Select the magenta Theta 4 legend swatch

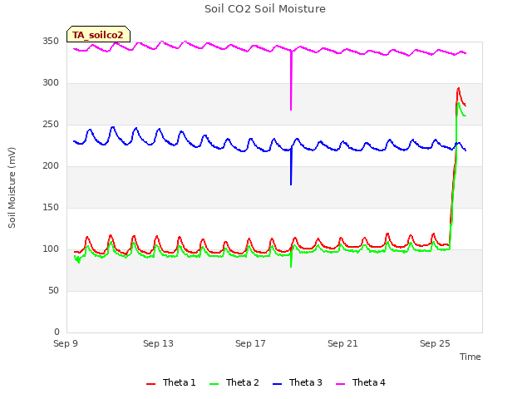[x=340, y=384]
